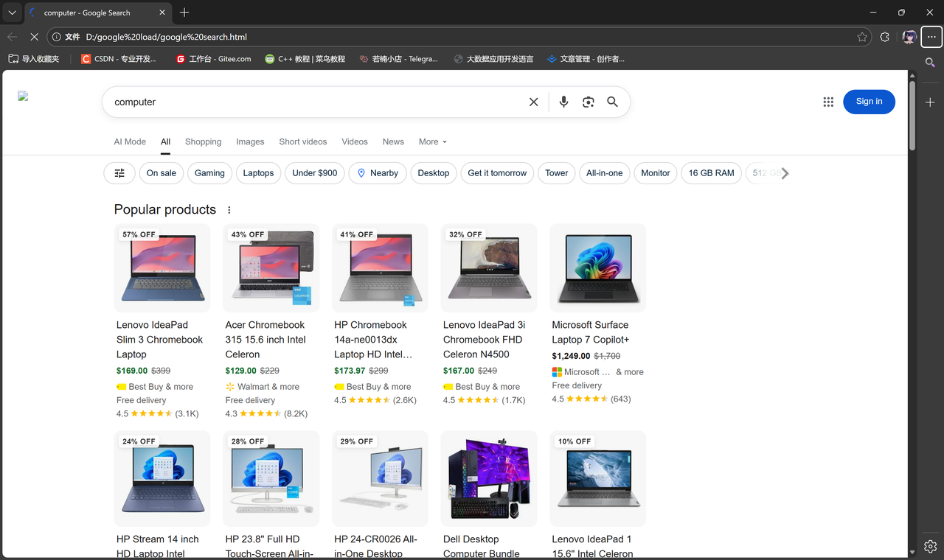Show more filter chips with right arrow
This screenshot has height=560, width=944.
(x=785, y=173)
